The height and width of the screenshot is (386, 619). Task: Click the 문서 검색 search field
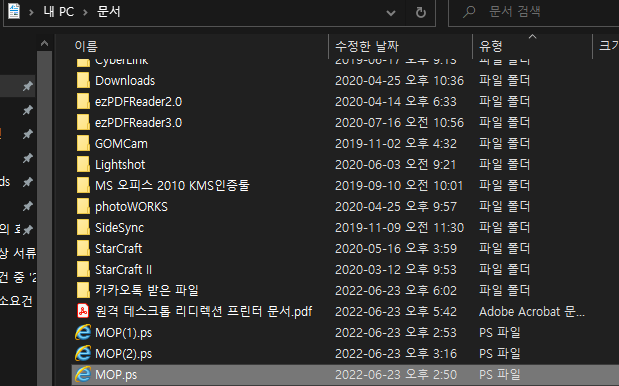(x=534, y=12)
